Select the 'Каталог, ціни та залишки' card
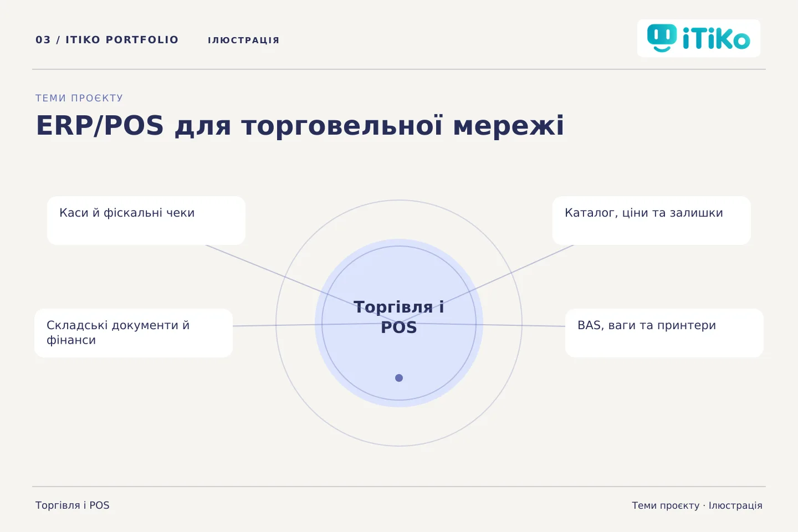This screenshot has height=532, width=798. (x=652, y=221)
